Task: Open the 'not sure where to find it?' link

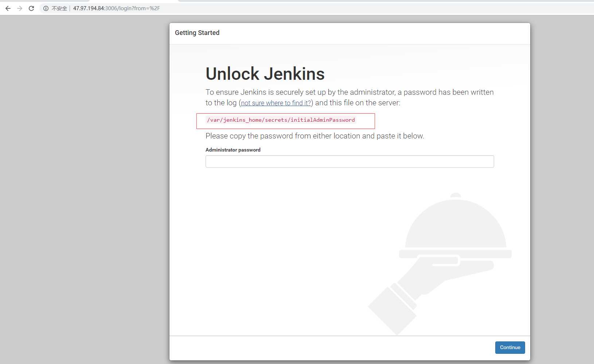Action: pyautogui.click(x=276, y=103)
